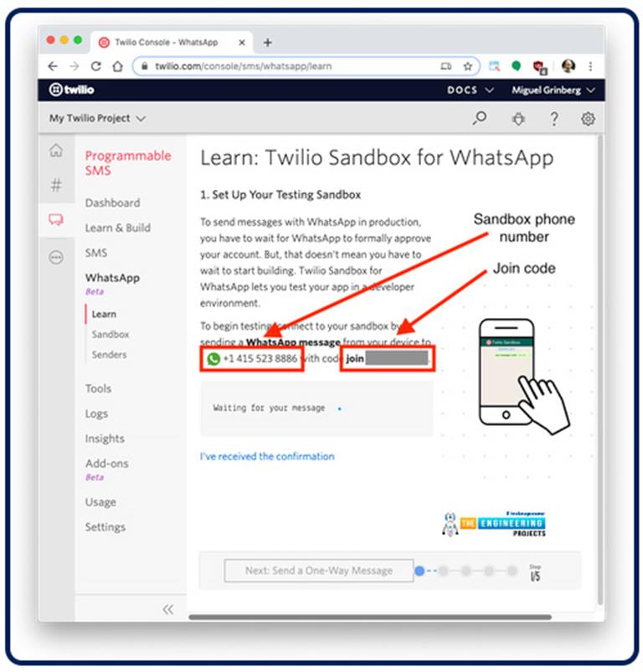Open the console home icon in sidebar

56,151
